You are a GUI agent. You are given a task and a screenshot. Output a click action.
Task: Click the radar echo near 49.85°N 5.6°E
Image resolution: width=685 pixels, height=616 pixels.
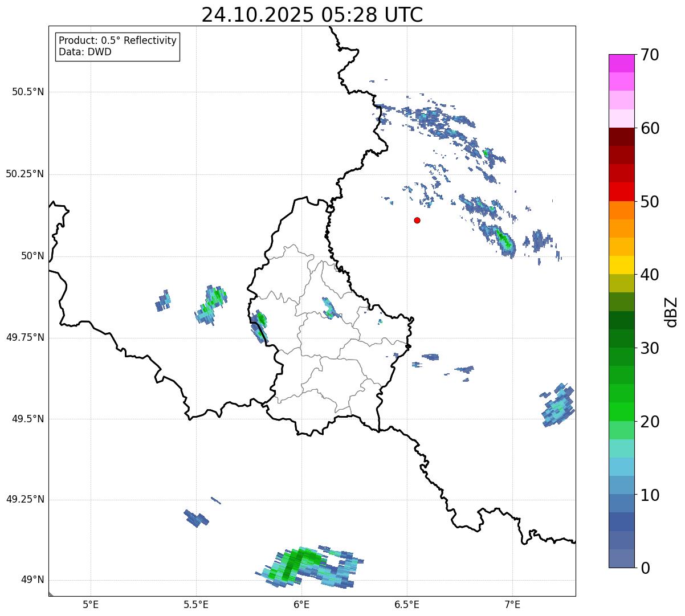click(x=212, y=305)
